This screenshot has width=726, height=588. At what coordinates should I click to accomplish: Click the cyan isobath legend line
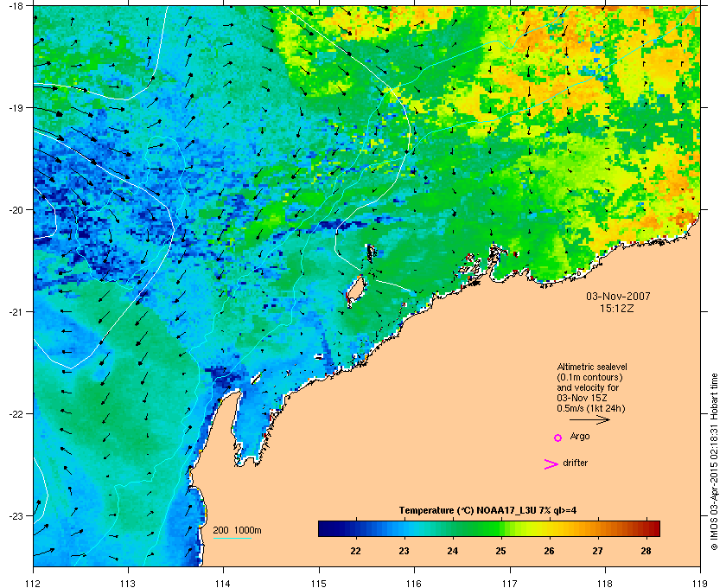[x=232, y=539]
